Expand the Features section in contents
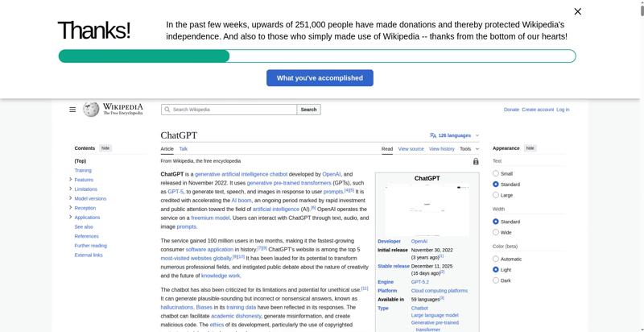The image size is (644, 332). pyautogui.click(x=71, y=180)
